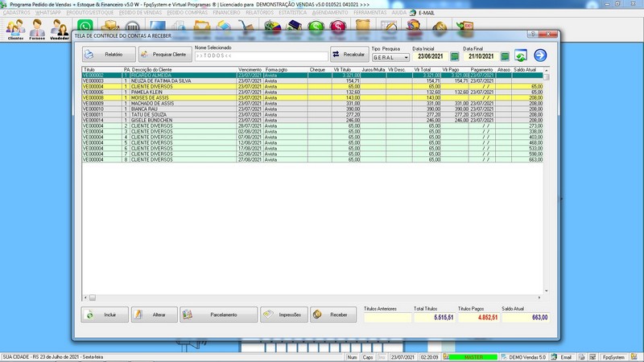
Task: Click the Relatório button
Action: [x=109, y=54]
